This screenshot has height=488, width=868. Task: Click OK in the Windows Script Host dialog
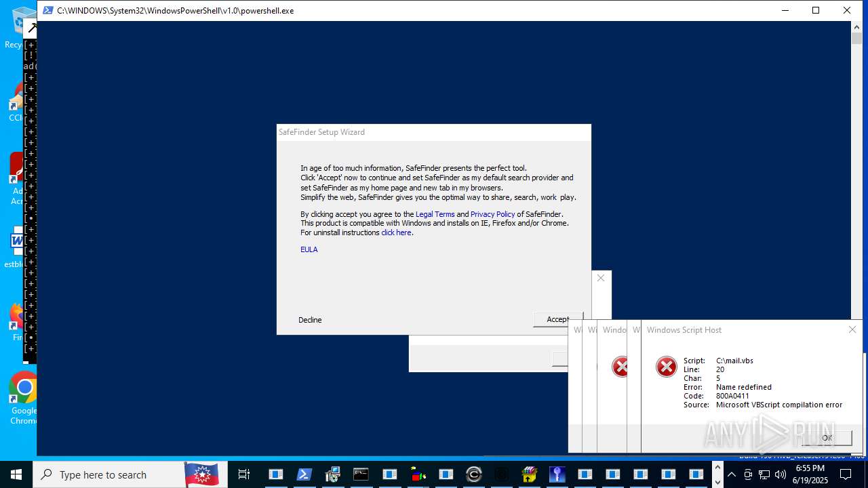pyautogui.click(x=827, y=438)
